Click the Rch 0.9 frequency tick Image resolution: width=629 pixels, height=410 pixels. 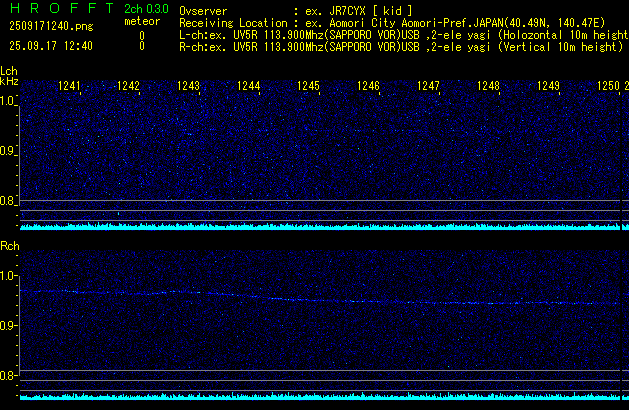(9, 325)
